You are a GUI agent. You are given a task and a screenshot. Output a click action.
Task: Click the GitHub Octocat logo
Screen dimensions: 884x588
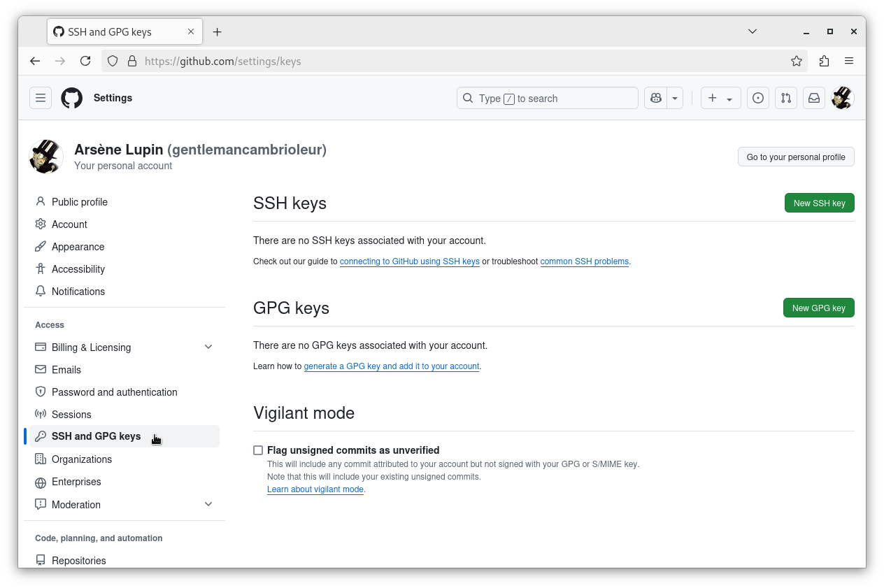(x=71, y=98)
